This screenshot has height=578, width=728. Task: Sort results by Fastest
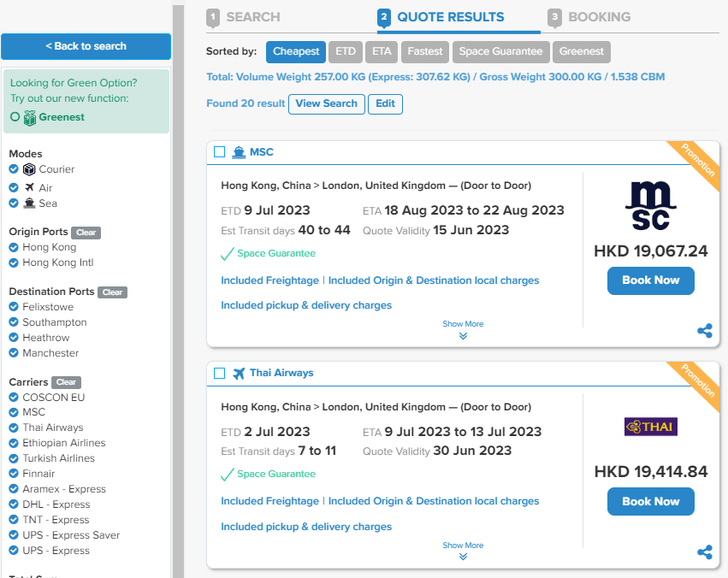pyautogui.click(x=425, y=51)
